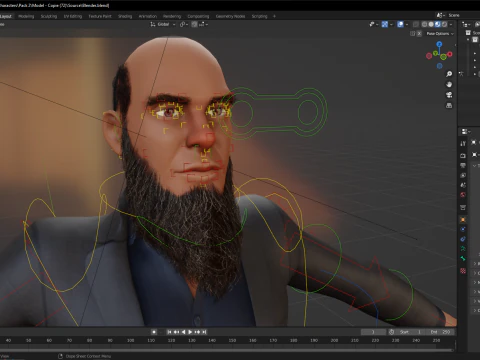Open the orange Object properties tab
This screenshot has width=480, height=360.
pos(463,220)
